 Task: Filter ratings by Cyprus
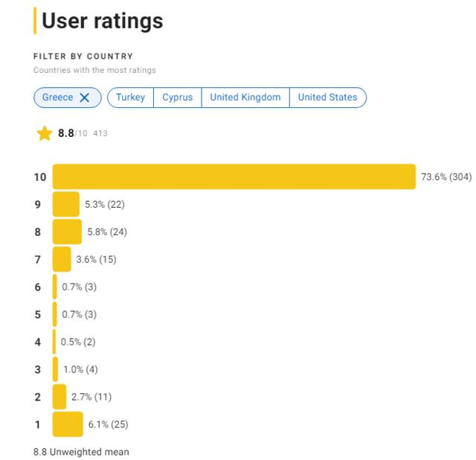point(177,98)
